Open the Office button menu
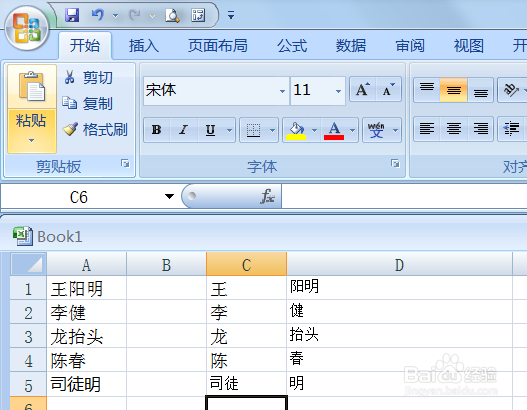The image size is (527, 410). (27, 28)
